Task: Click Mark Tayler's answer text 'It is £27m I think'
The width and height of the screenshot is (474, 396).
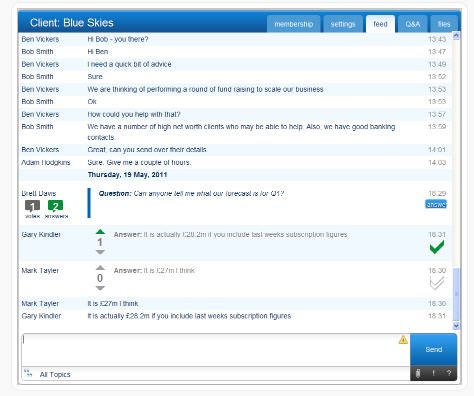Action: point(154,270)
